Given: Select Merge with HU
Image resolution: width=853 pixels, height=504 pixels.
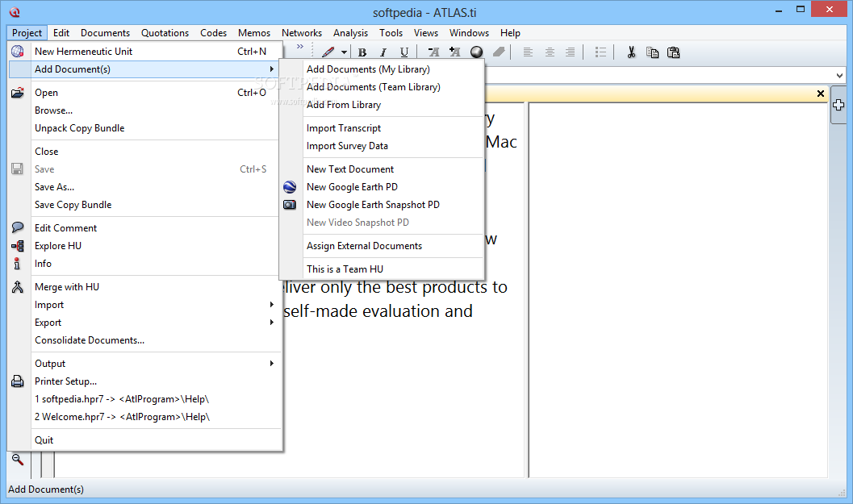Looking at the screenshot, I should tap(144, 287).
